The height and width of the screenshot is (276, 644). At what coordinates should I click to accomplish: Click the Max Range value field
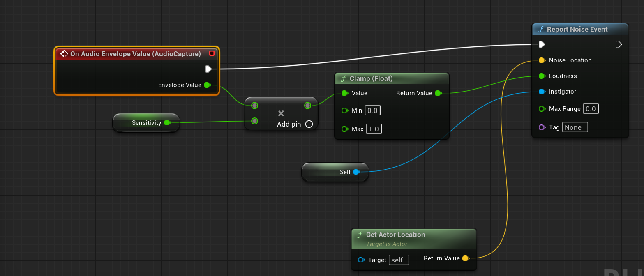(591, 109)
